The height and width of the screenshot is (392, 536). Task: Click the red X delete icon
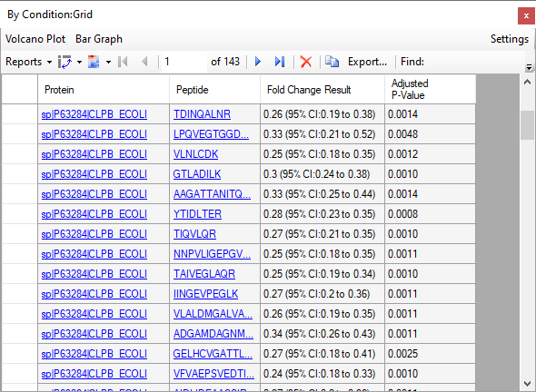click(306, 62)
